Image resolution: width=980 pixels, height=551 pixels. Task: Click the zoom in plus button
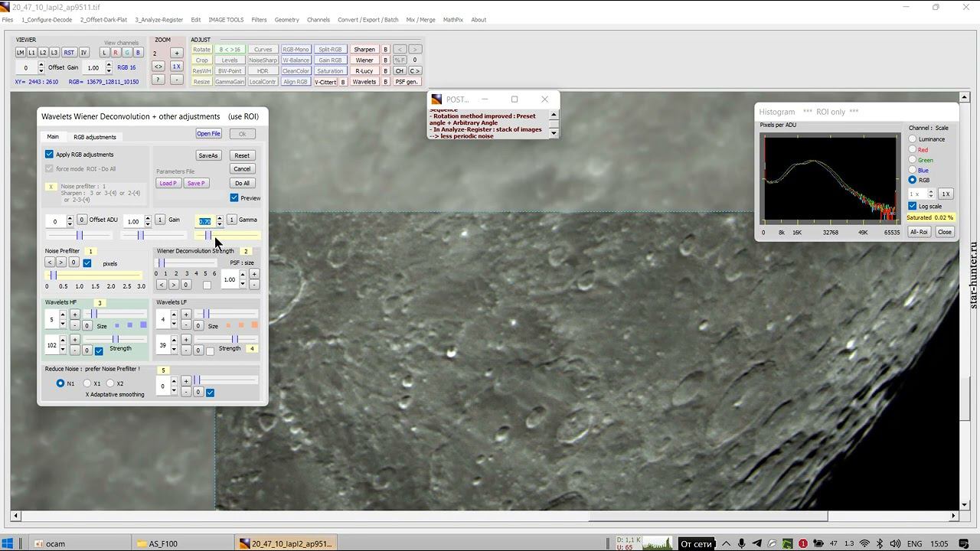click(176, 54)
